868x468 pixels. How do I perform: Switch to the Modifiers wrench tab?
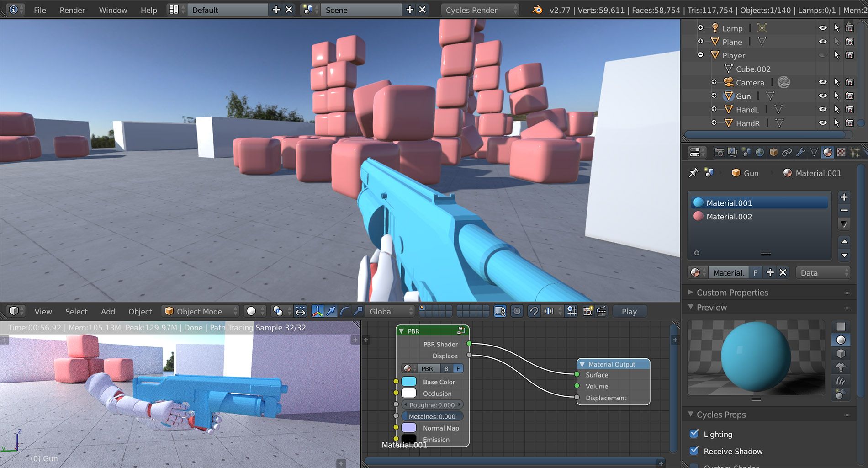click(x=800, y=152)
